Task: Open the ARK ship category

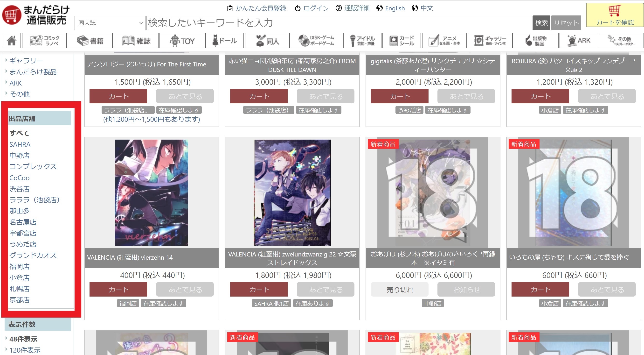Action: 579,41
